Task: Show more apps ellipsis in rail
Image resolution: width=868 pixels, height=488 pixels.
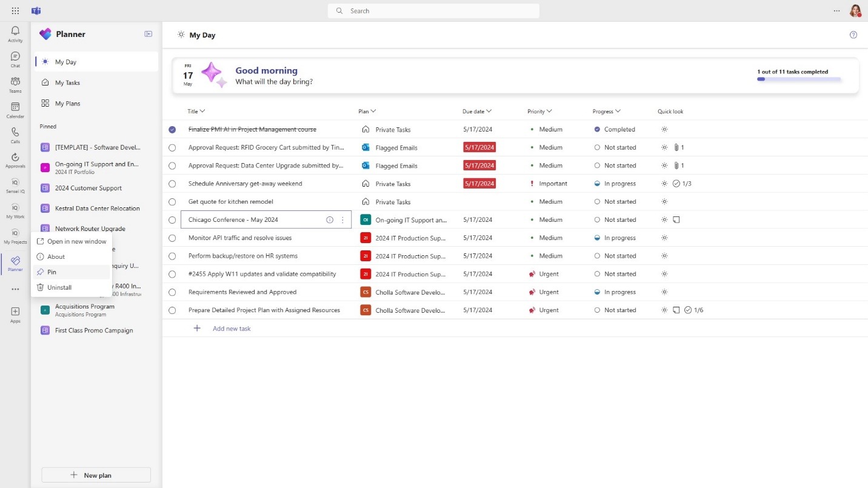Action: (15, 289)
